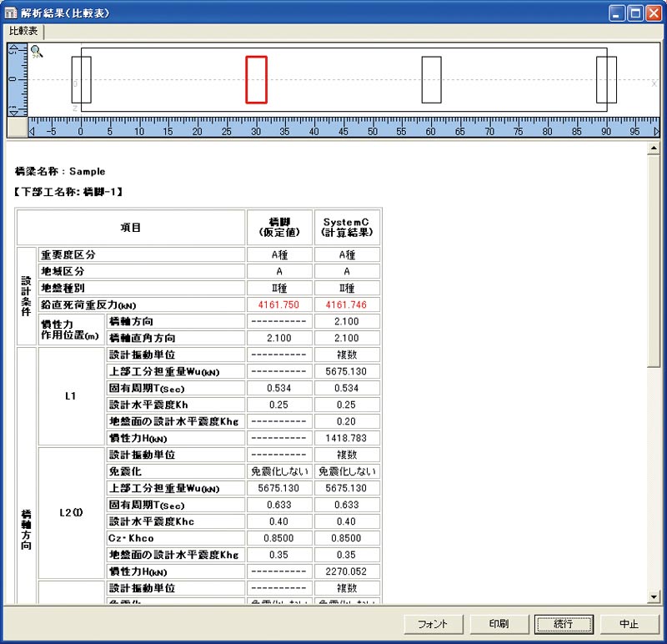Click the L2① group cell
The height and width of the screenshot is (644, 667).
point(71,513)
